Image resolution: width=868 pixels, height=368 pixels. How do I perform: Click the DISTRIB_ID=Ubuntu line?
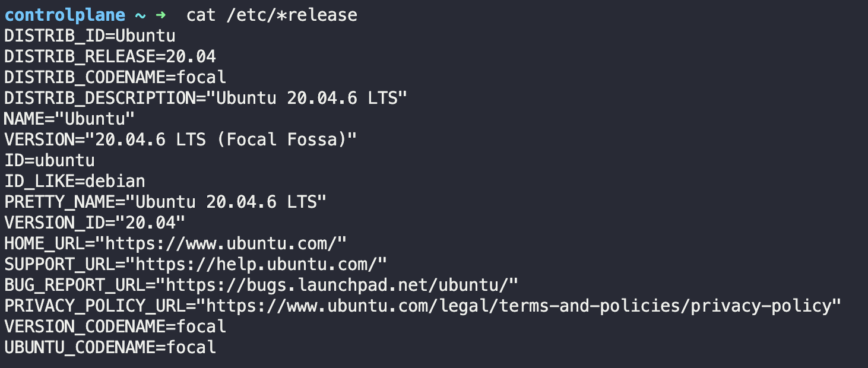(90, 36)
